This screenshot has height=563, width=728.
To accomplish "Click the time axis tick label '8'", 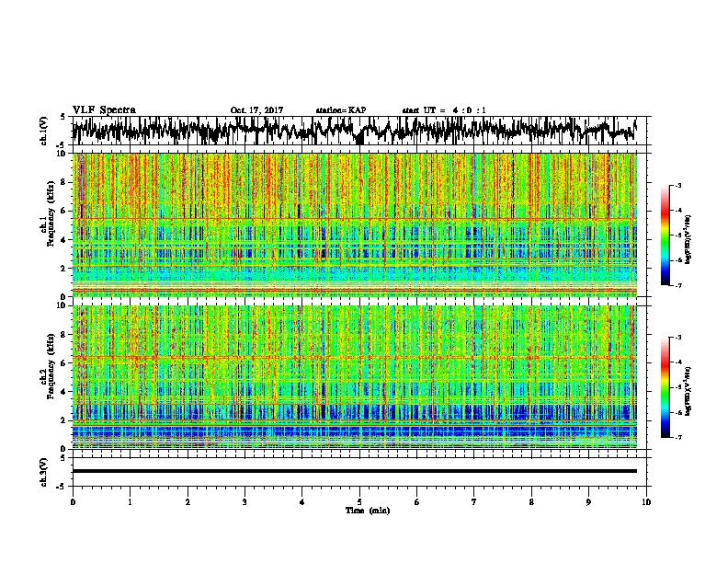I will coord(531,502).
